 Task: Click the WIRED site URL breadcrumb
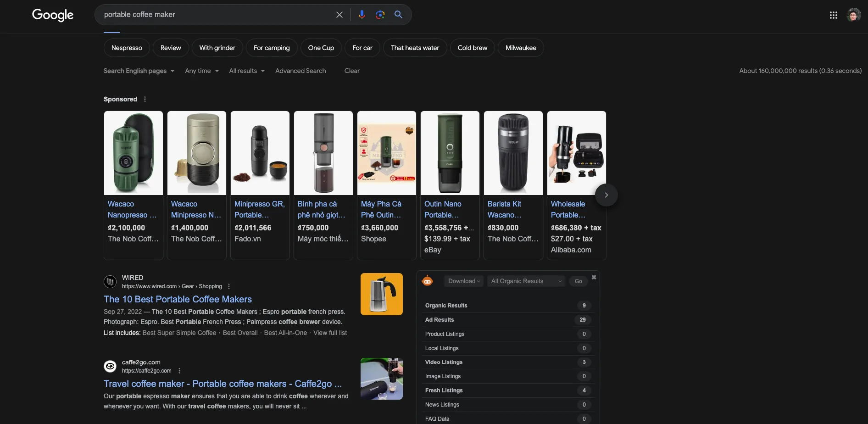[172, 286]
